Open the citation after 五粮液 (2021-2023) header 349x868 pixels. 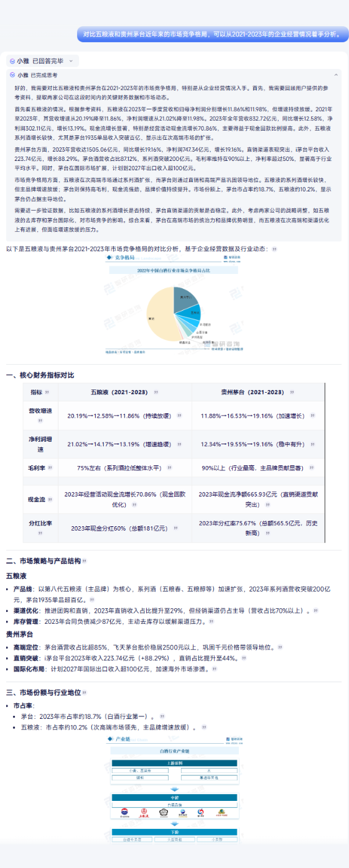pyautogui.click(x=155, y=393)
